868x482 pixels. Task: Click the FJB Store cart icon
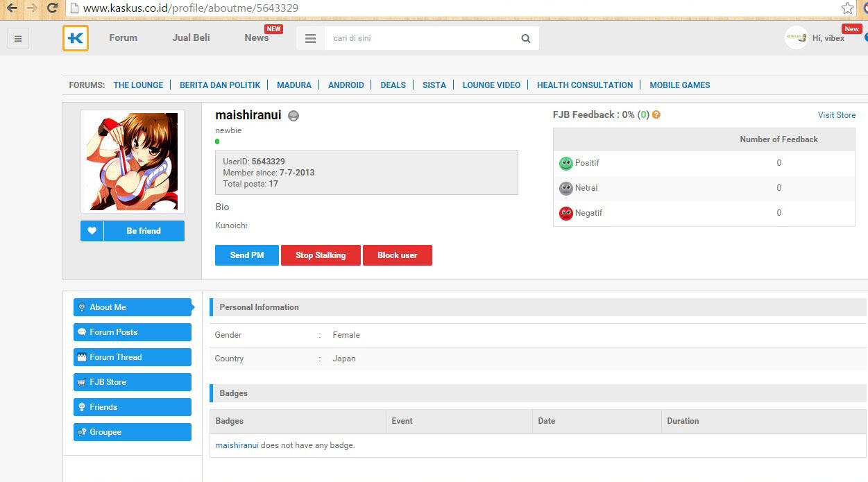82,382
